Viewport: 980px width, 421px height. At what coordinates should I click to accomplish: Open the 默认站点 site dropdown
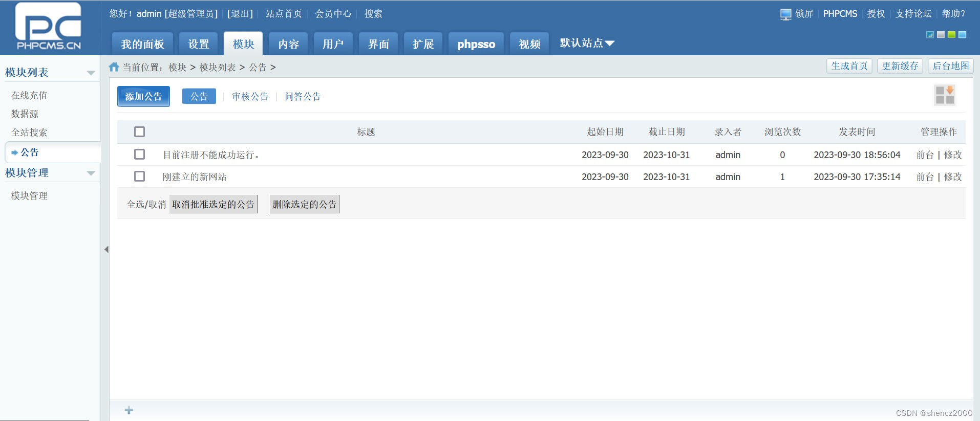pyautogui.click(x=587, y=43)
